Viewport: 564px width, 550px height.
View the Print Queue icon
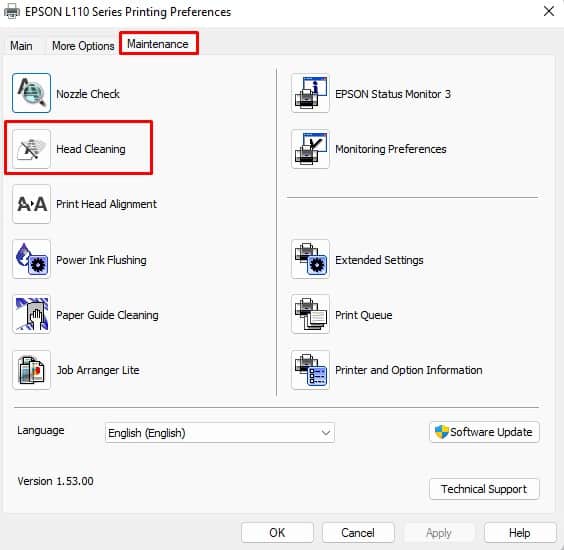(x=310, y=314)
